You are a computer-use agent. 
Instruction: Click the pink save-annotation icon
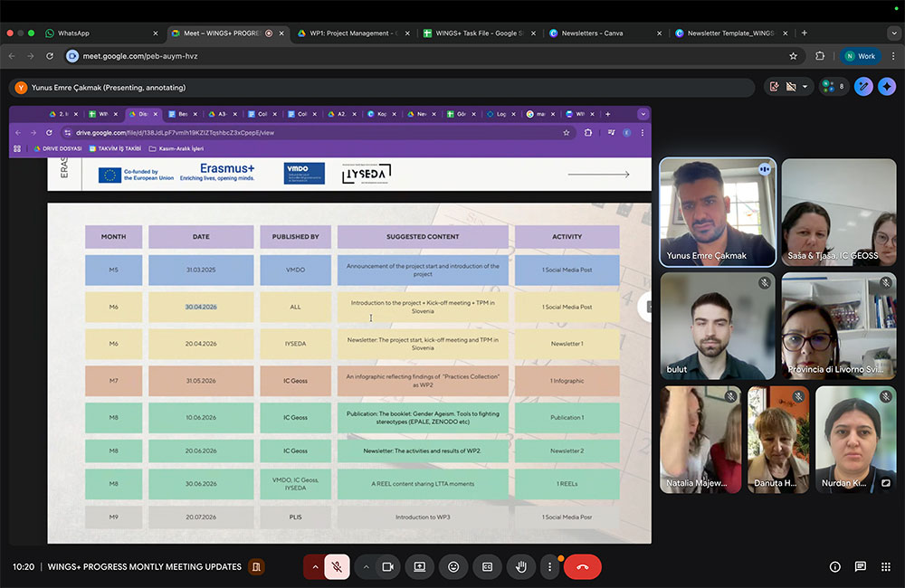(x=774, y=87)
